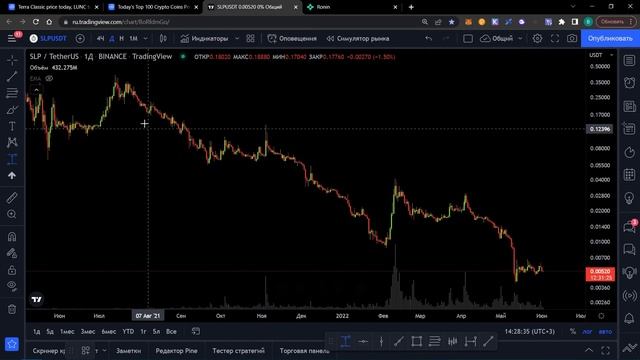Open the ideas lightbulb panel

[x=629, y=198]
